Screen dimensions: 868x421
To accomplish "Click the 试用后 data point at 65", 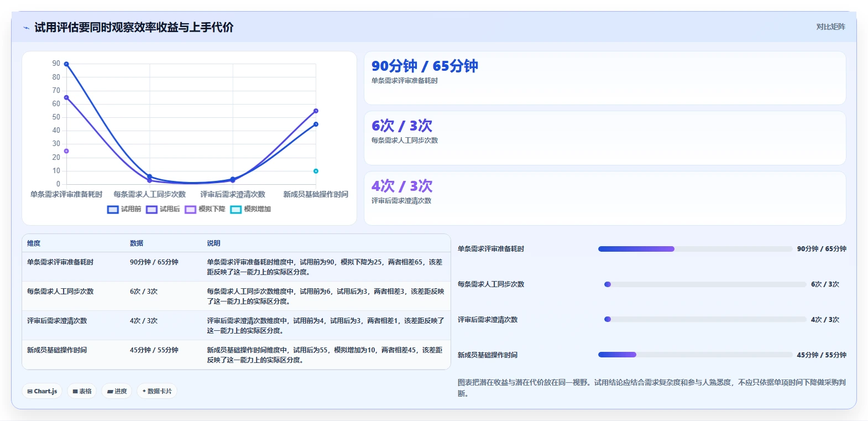I will pyautogui.click(x=66, y=97).
